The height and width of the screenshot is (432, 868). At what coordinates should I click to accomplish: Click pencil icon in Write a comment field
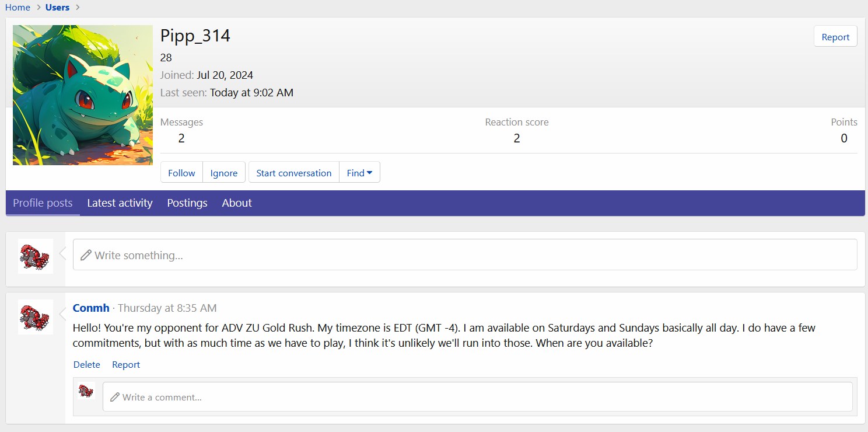click(114, 397)
